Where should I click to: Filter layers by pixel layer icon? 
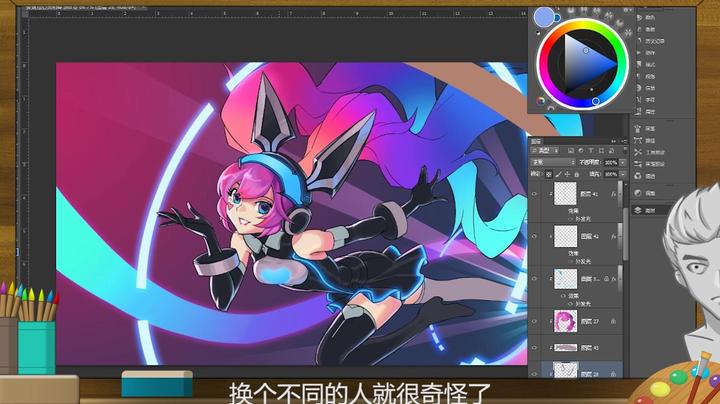pos(571,151)
